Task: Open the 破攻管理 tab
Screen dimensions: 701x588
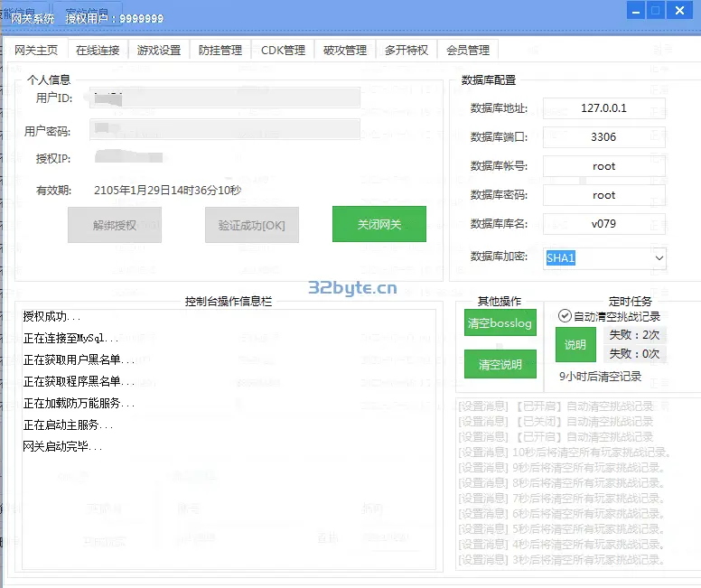Action: pos(345,50)
